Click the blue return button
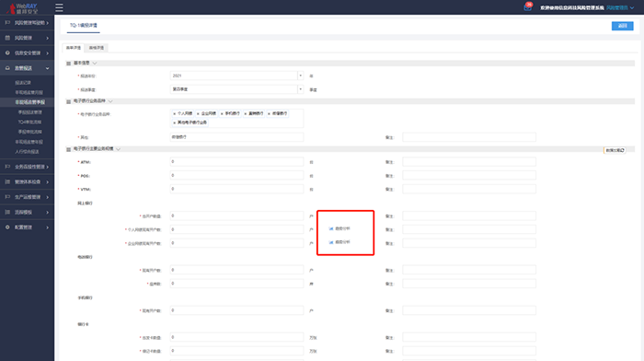Screen dimensions: 644x361 [x=622, y=26]
